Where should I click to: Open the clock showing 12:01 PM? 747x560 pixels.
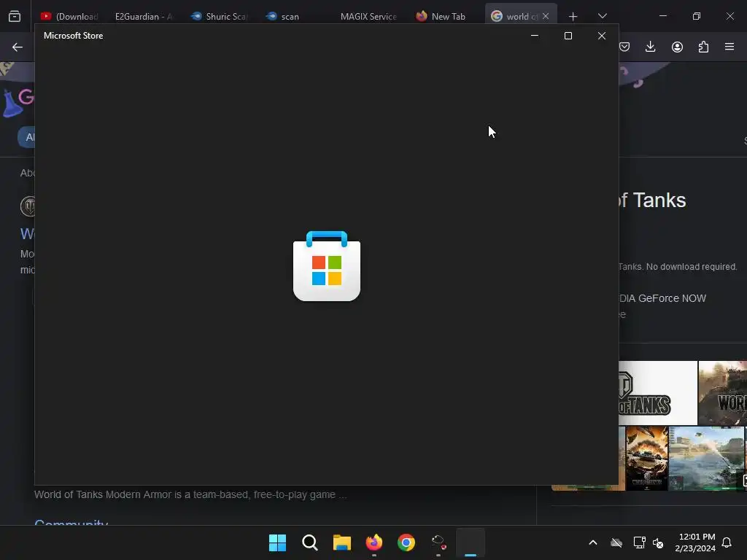click(695, 542)
